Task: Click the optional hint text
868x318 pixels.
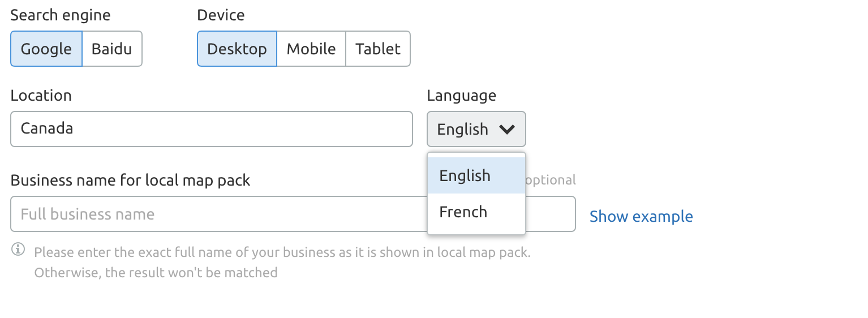Action: pos(551,181)
